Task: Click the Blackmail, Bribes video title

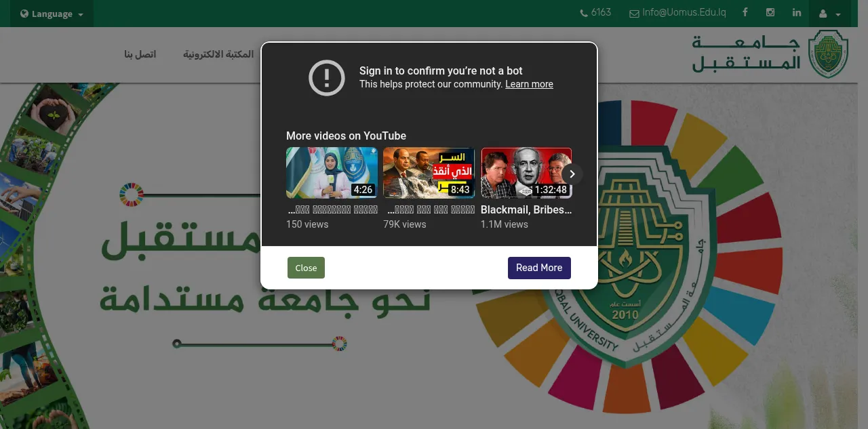Action: coord(526,210)
